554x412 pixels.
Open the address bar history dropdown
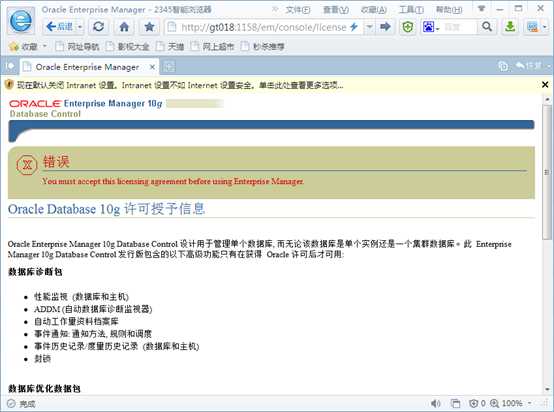click(369, 27)
